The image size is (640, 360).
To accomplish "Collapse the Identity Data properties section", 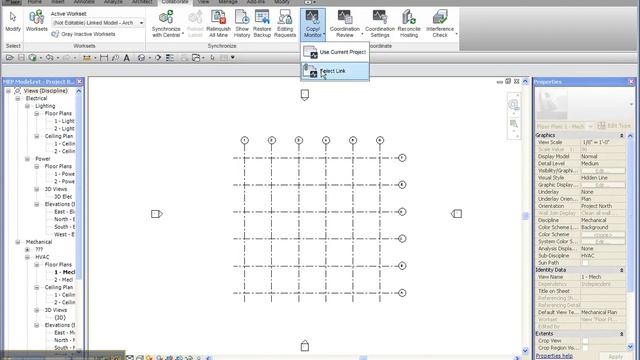I will click(622, 270).
